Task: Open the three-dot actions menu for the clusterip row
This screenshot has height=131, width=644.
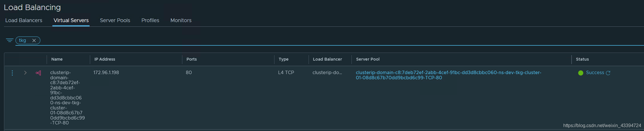Action: pyautogui.click(x=12, y=73)
